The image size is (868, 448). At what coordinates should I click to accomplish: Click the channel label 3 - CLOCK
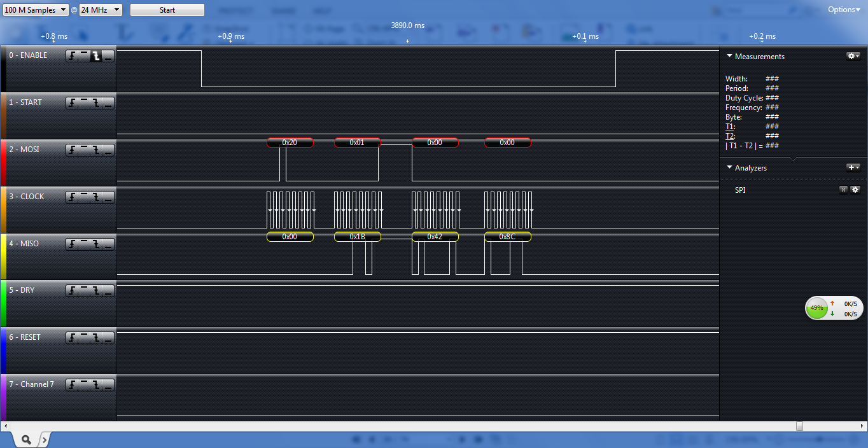click(27, 197)
